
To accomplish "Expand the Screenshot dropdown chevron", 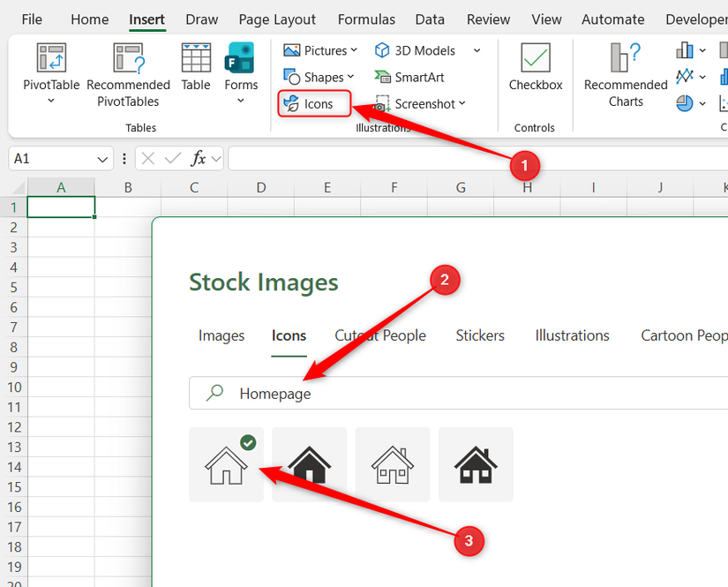I will point(462,103).
